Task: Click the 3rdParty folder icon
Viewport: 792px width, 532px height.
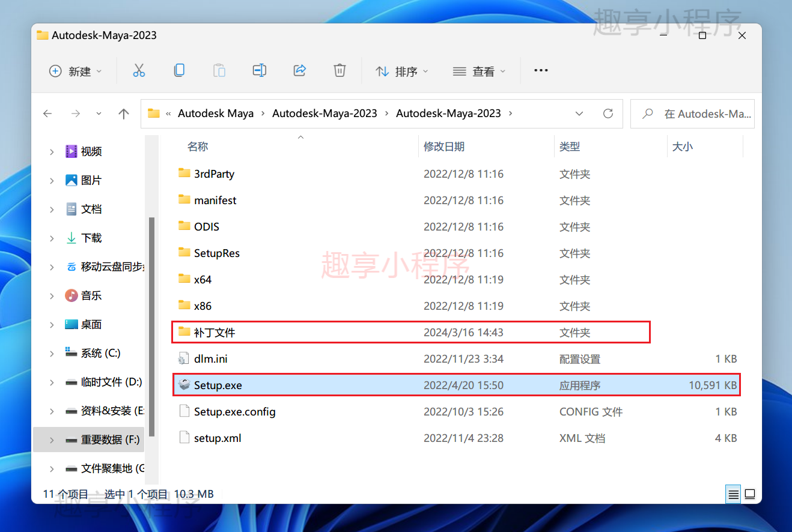Action: 184,174
